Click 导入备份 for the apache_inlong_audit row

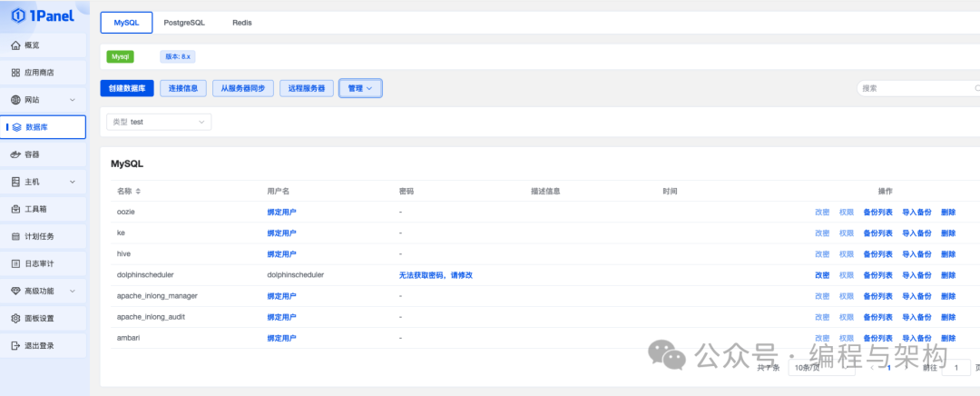[x=916, y=317]
